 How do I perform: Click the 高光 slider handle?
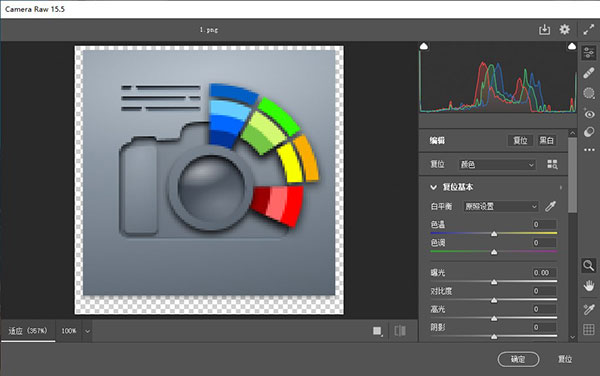pyautogui.click(x=494, y=318)
